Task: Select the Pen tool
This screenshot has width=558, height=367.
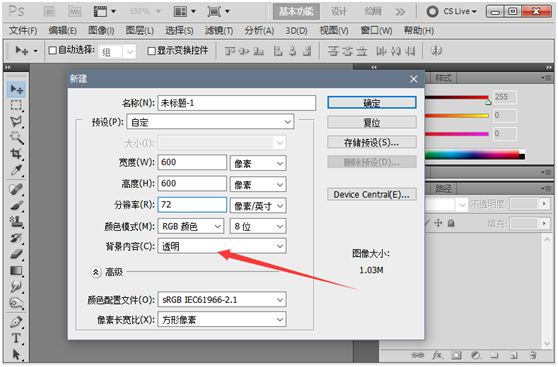Action: pos(16,322)
